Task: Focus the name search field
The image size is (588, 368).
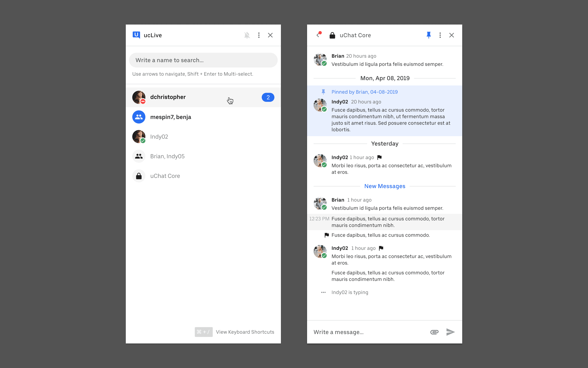Action: coord(203,60)
